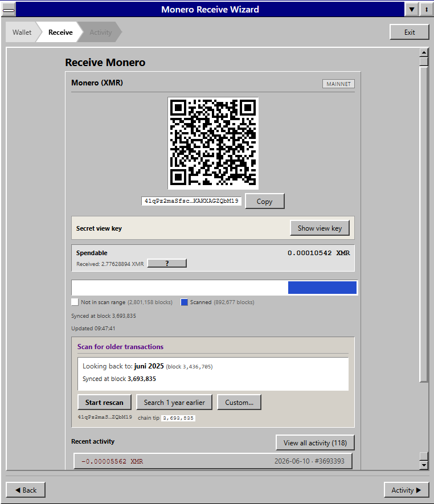The height and width of the screenshot is (504, 434).
Task: Click the title bar down-arrow button
Action: point(412,9)
